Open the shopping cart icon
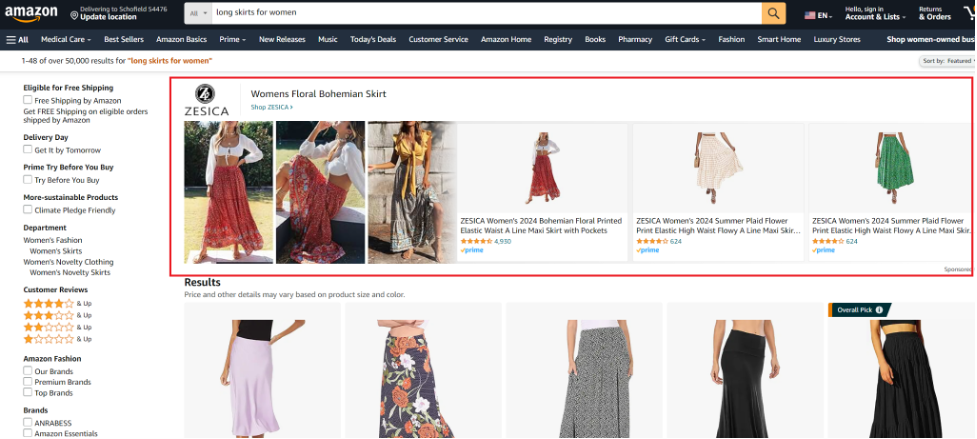The height and width of the screenshot is (439, 977). tap(970, 13)
